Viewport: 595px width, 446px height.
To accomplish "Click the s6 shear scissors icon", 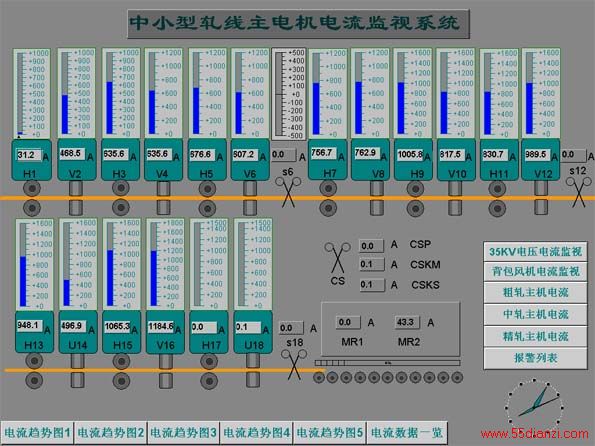I will click(288, 192).
